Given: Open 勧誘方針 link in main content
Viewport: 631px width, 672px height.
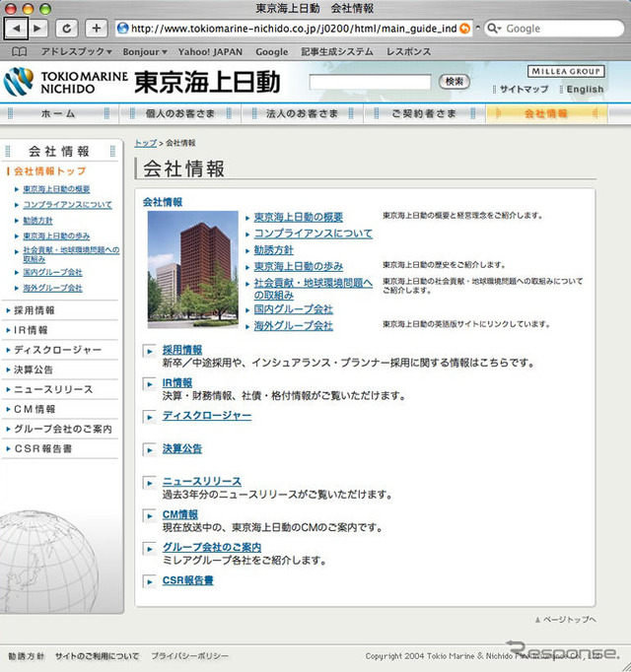Looking at the screenshot, I should tap(274, 250).
